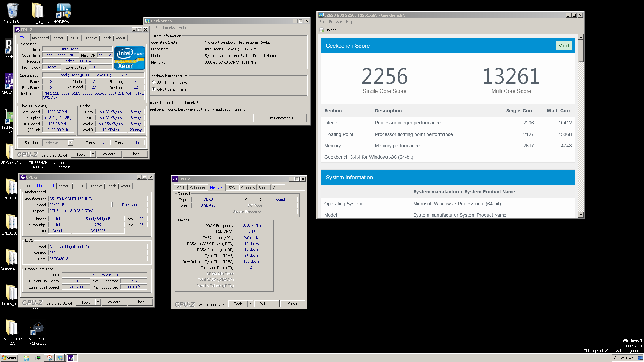Image resolution: width=644 pixels, height=362 pixels.
Task: Open the Socket #1 selection dropdown
Action: pos(70,143)
